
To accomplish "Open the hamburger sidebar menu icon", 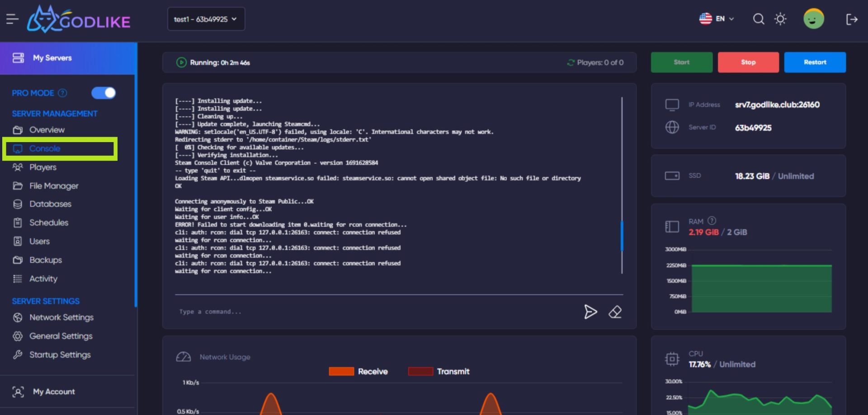I will 12,19.
